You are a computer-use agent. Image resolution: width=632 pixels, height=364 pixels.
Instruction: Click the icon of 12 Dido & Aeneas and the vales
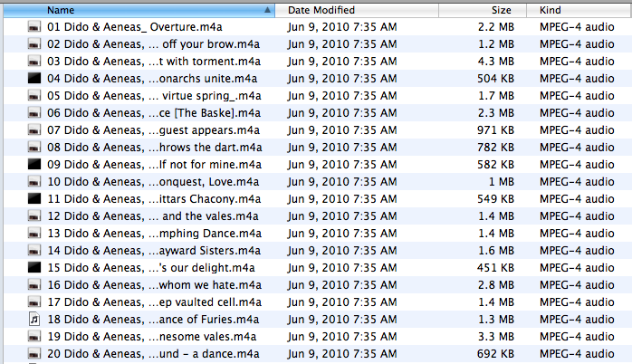coord(34,216)
